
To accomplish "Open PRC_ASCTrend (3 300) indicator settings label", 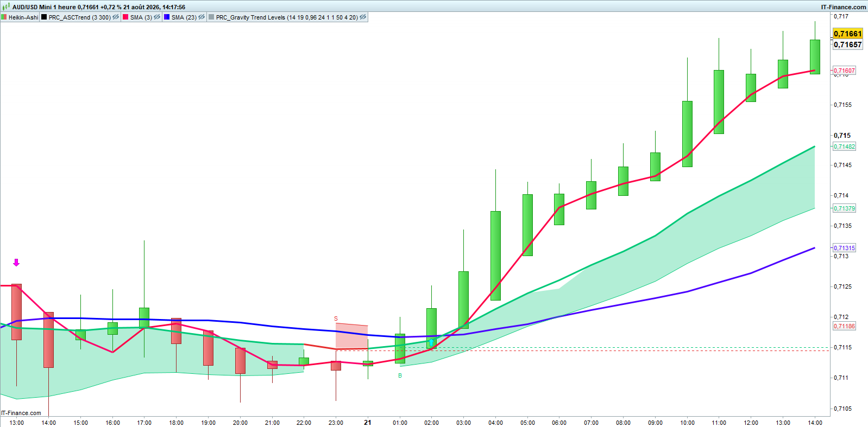I will (x=80, y=17).
